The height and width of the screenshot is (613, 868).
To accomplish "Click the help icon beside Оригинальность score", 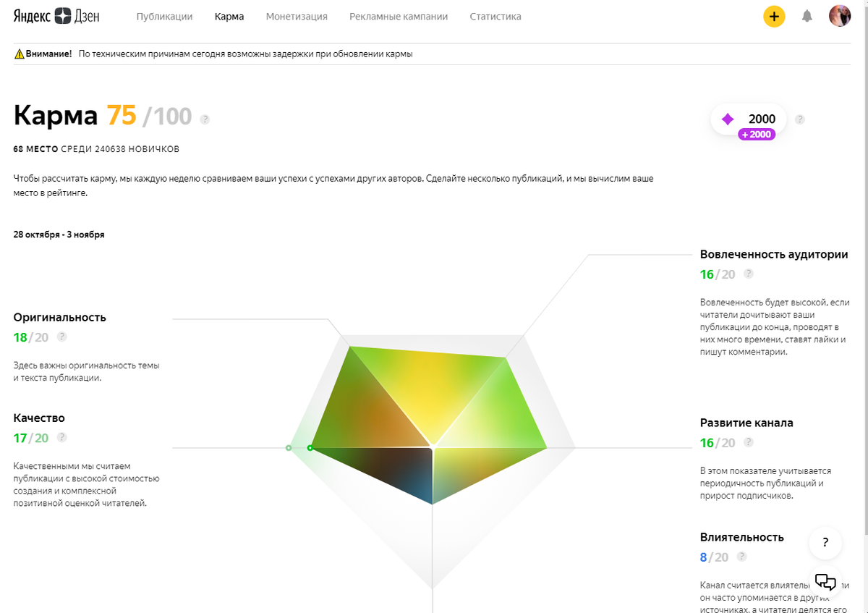I will [62, 337].
